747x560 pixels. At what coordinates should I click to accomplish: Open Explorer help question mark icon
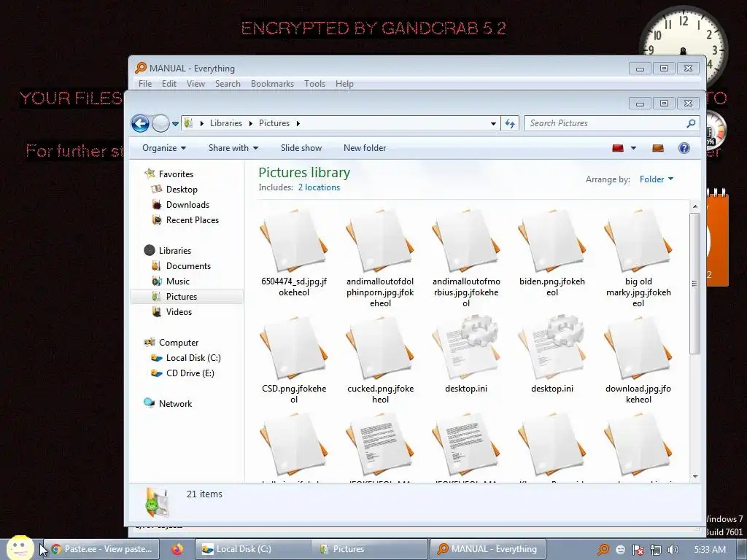click(x=684, y=148)
